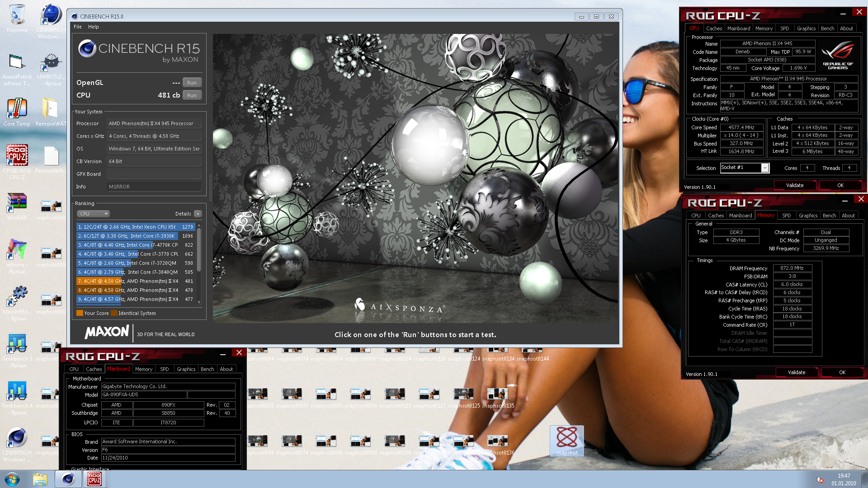Click Validate in the top-right CPU-Z window
The image size is (868, 488).
click(794, 185)
